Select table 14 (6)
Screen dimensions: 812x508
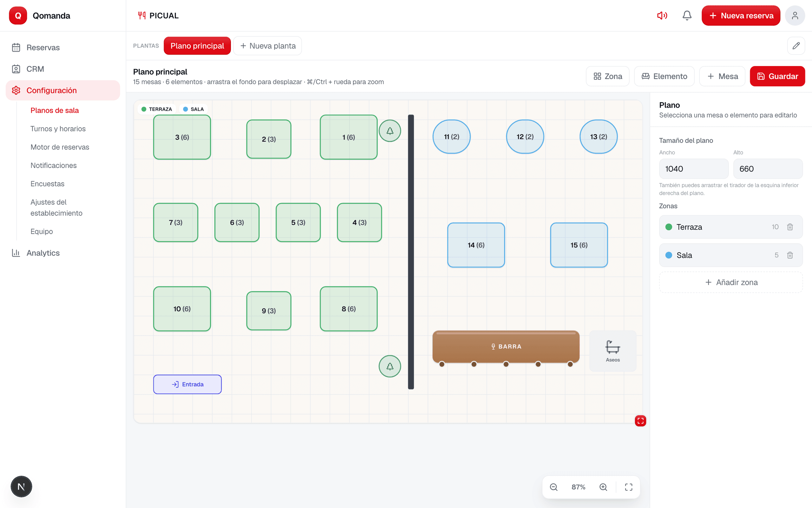click(476, 245)
